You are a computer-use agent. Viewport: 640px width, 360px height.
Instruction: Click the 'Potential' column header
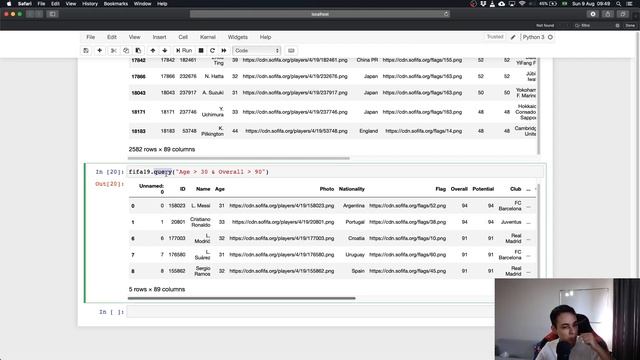tap(483, 189)
